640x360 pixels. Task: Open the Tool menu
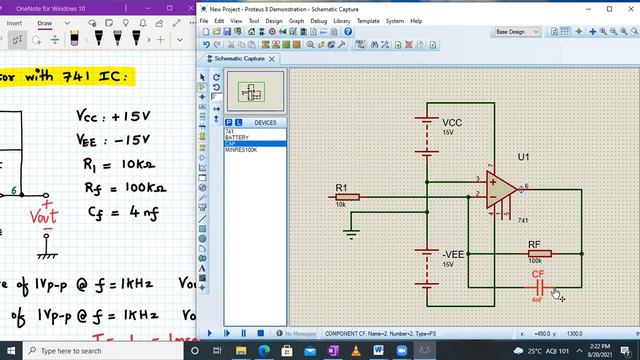click(x=254, y=21)
